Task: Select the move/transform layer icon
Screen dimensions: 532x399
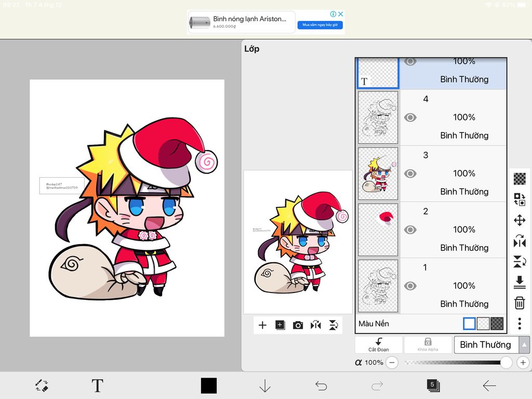Action: click(x=520, y=220)
